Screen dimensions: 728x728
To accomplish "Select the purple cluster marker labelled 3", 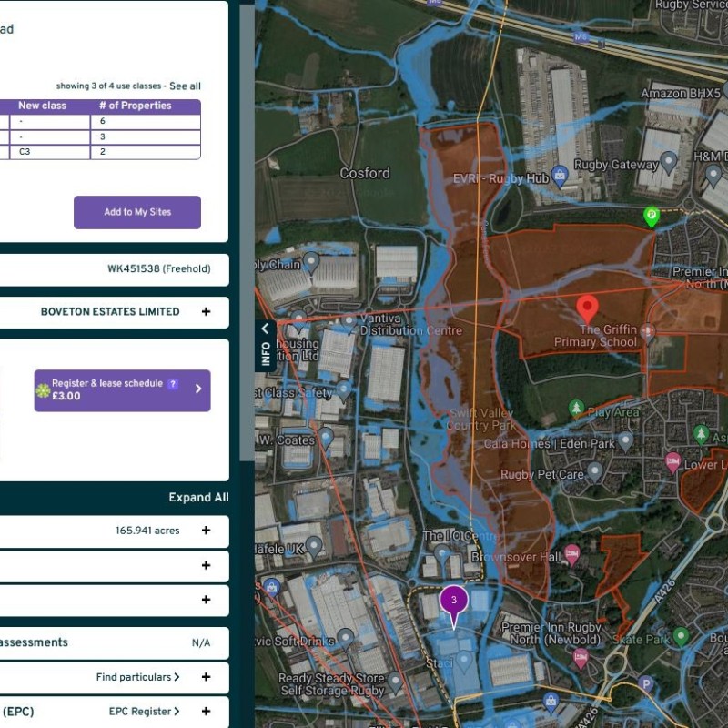I will [x=454, y=602].
